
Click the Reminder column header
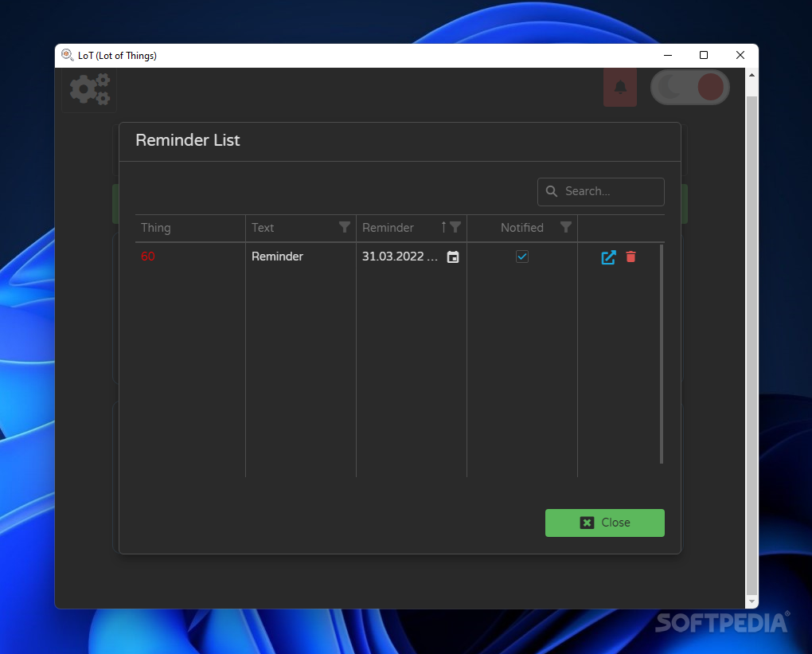tap(388, 228)
